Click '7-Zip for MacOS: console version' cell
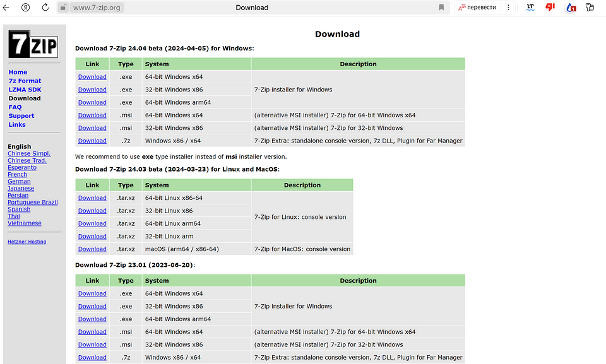 [302, 249]
